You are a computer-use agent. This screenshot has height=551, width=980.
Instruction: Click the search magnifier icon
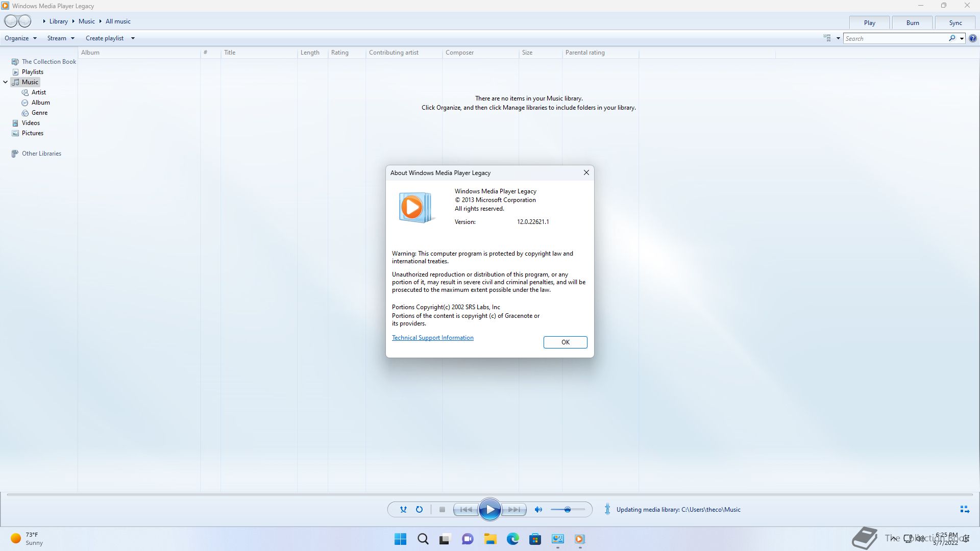[952, 38]
